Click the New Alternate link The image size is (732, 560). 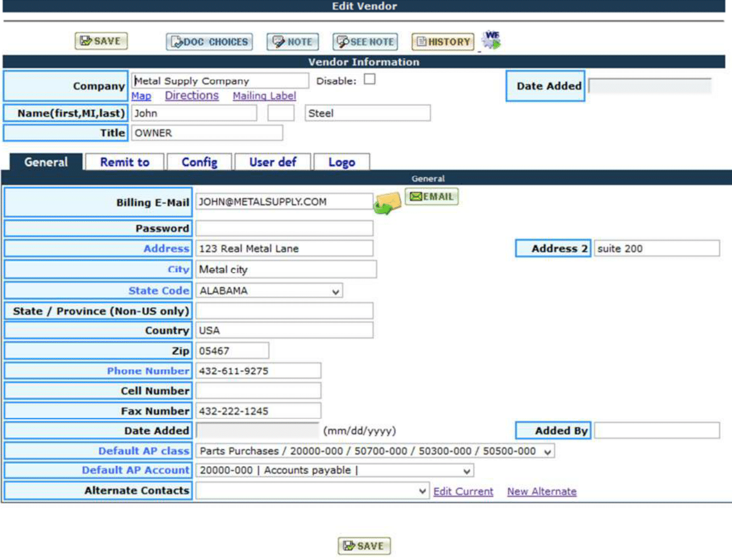click(542, 492)
